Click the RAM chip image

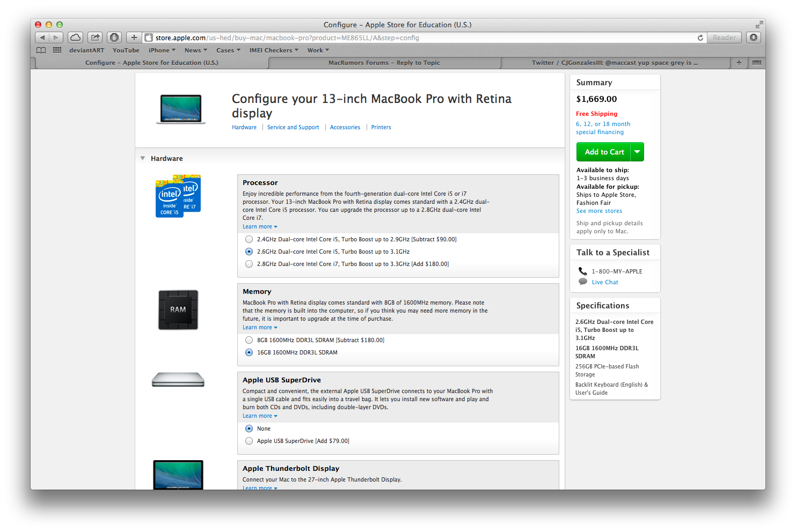[x=178, y=310]
